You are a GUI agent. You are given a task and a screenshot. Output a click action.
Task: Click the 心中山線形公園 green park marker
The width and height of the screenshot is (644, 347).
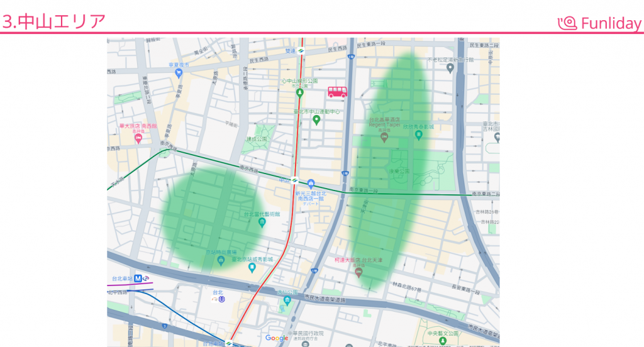[300, 92]
